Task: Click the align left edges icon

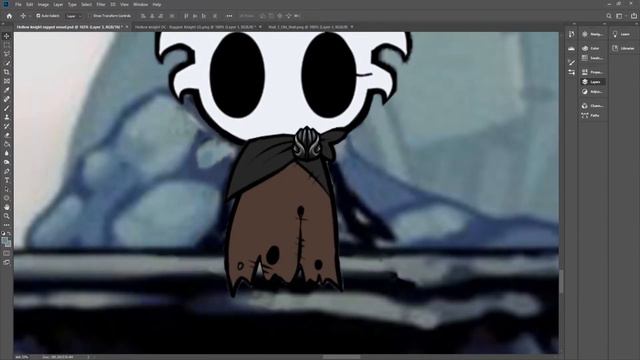Action: tap(143, 16)
